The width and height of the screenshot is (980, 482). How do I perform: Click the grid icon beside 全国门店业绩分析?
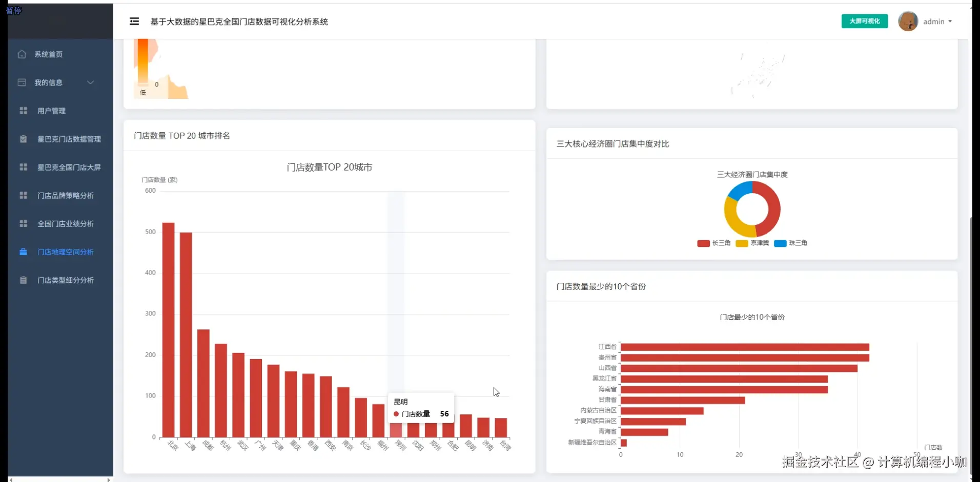(x=23, y=223)
